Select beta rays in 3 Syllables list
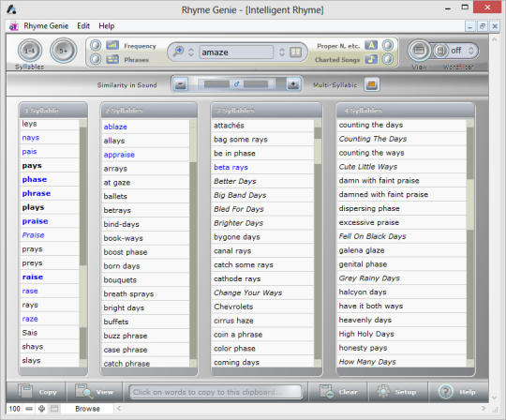The height and width of the screenshot is (420, 506). tap(231, 167)
